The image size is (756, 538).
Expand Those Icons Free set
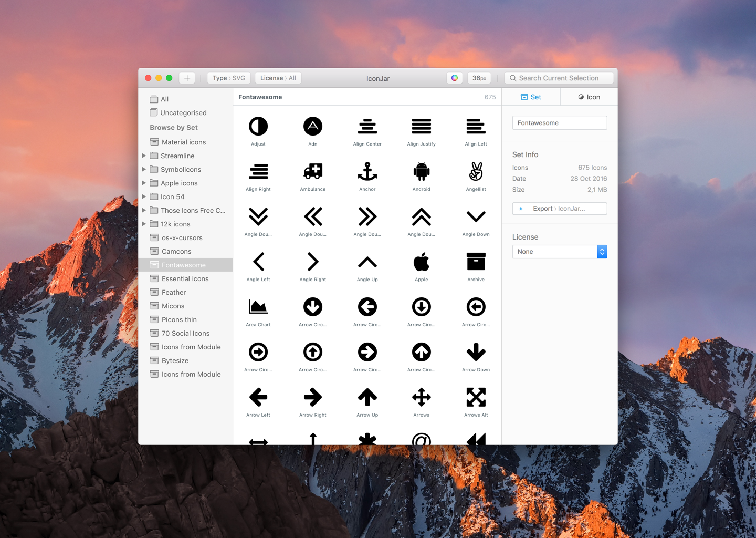[x=144, y=211]
